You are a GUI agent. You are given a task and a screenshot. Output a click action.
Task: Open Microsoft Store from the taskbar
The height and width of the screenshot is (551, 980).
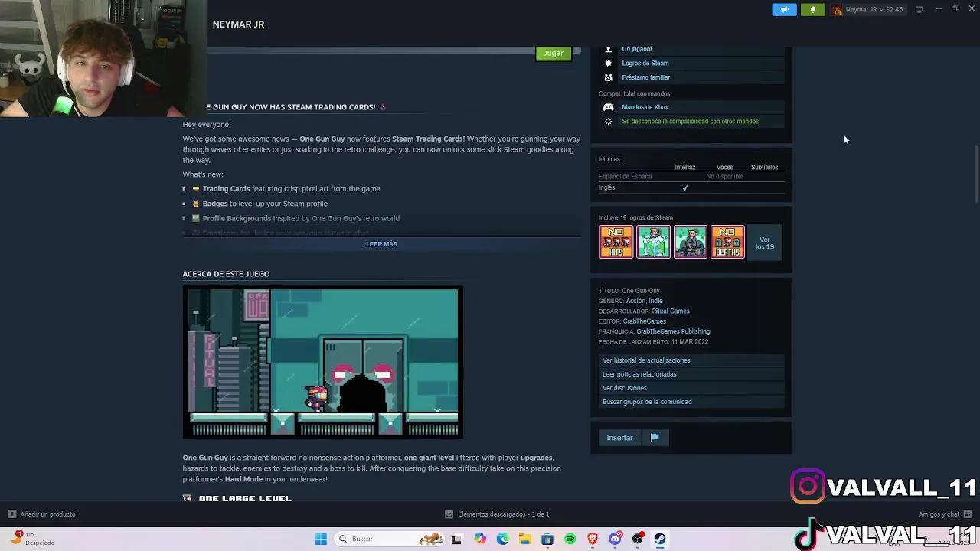click(547, 539)
